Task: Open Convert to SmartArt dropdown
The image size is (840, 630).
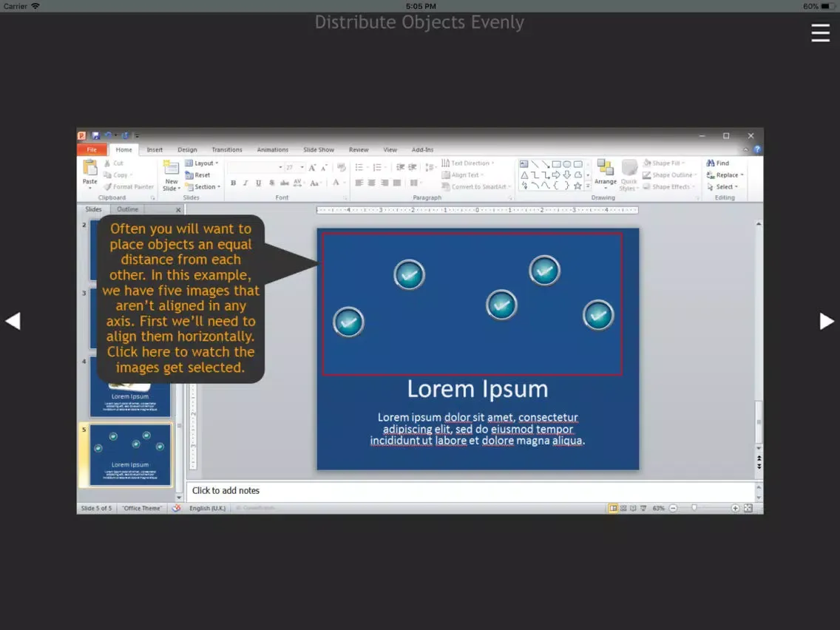Action: pos(475,187)
